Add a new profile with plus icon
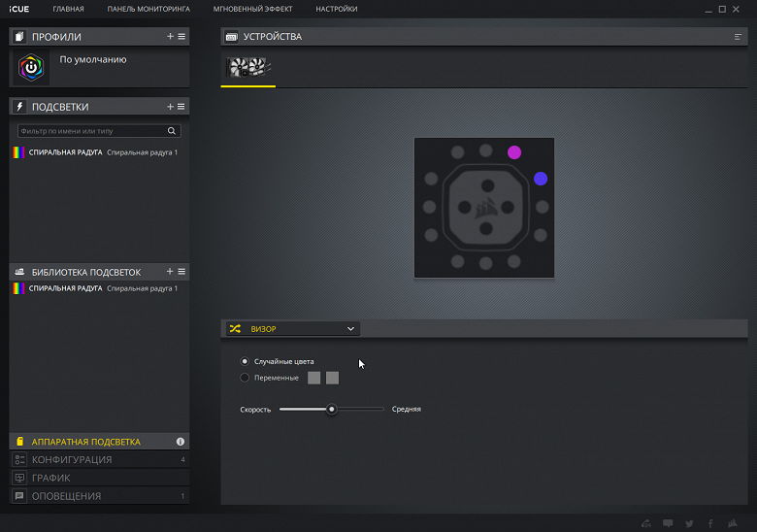 pos(170,36)
